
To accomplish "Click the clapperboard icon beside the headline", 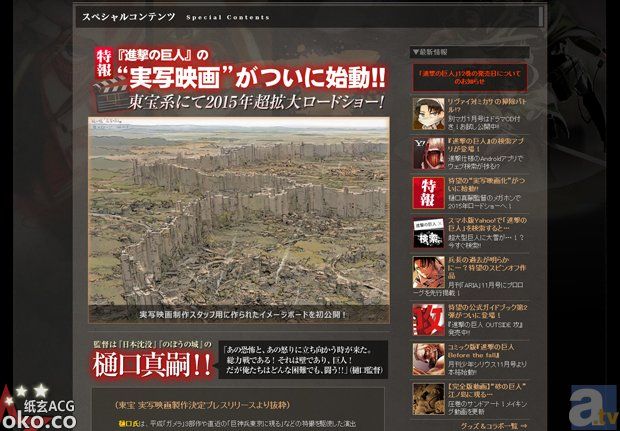I will click(x=111, y=94).
